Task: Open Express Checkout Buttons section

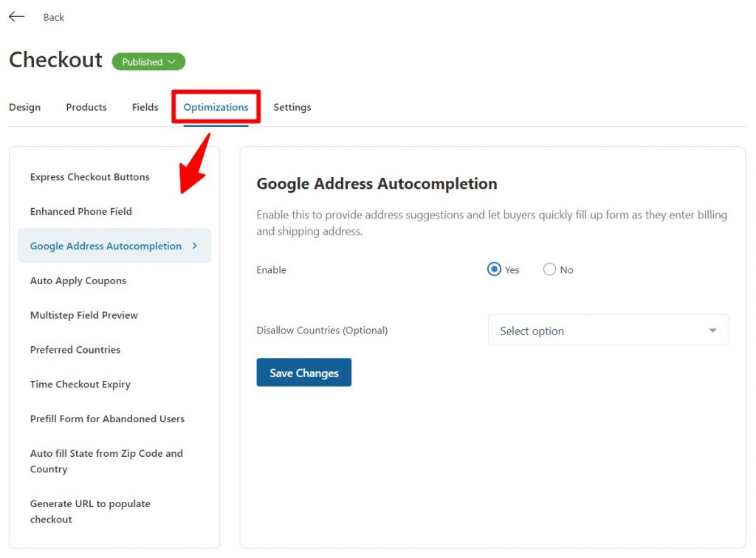Action: 89,177
